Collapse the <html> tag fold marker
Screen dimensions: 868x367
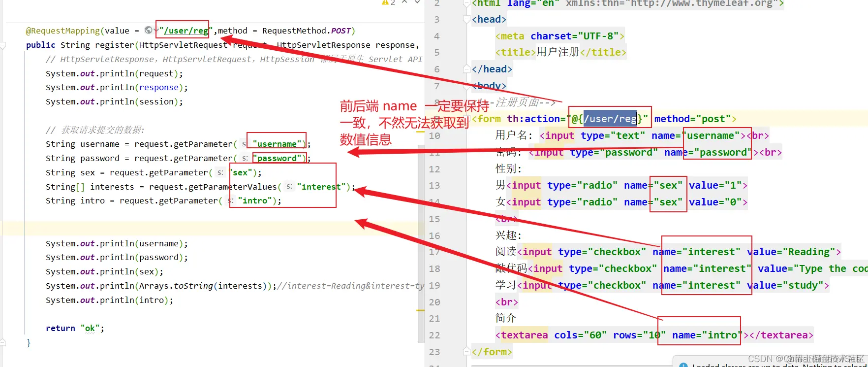coord(467,4)
